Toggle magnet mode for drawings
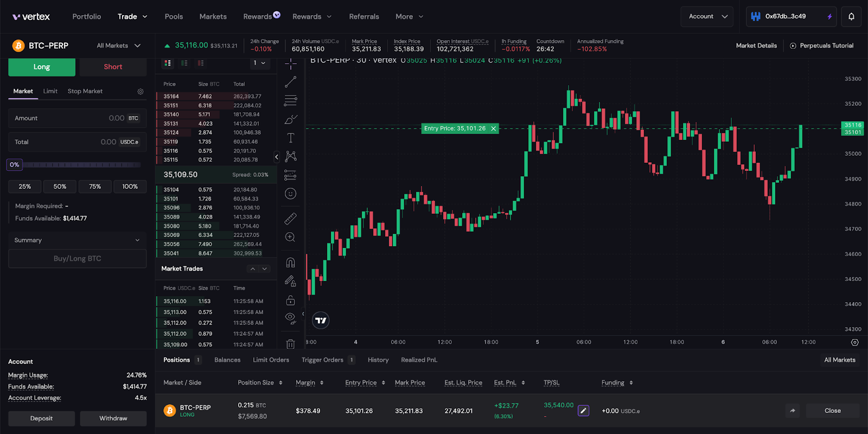 [291, 263]
